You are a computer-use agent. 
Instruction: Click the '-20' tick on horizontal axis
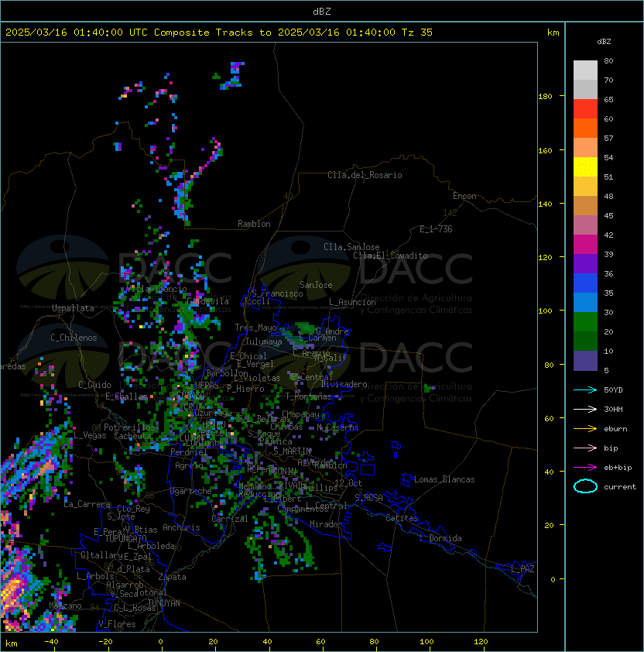tap(105, 642)
